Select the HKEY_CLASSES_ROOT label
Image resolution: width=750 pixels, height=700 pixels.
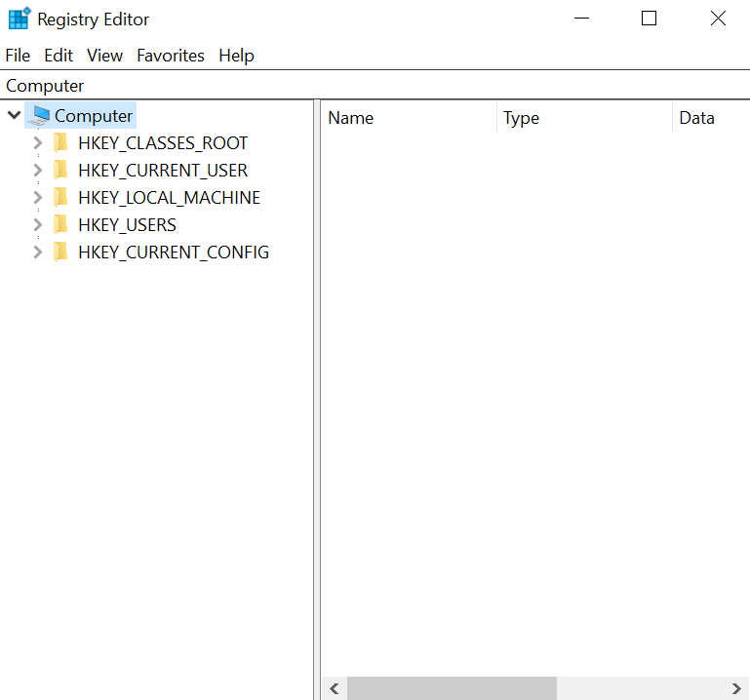point(163,143)
